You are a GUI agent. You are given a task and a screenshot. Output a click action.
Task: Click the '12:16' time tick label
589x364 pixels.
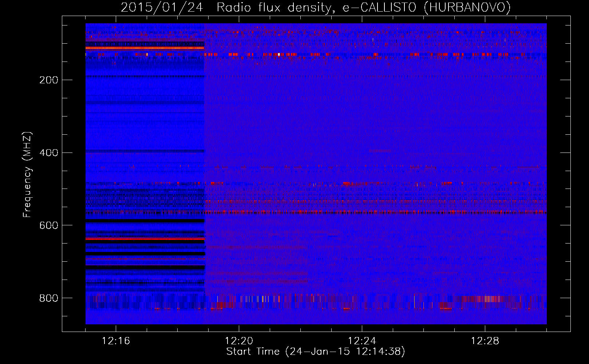(116, 341)
